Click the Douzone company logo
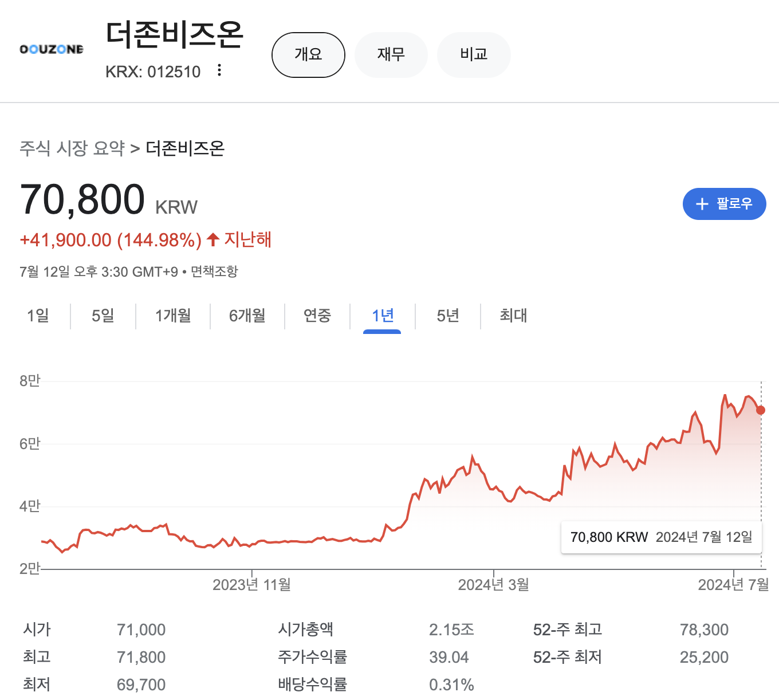The width and height of the screenshot is (779, 700). [x=52, y=49]
